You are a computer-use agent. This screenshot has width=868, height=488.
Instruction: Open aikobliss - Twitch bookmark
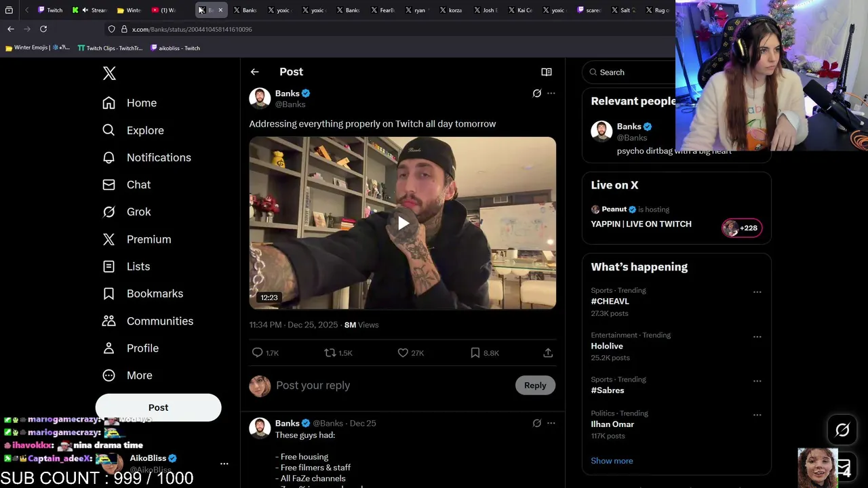click(175, 48)
